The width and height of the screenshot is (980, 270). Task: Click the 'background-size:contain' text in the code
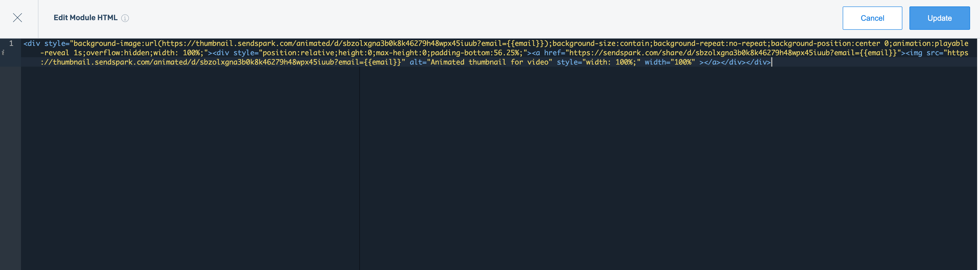click(601, 43)
